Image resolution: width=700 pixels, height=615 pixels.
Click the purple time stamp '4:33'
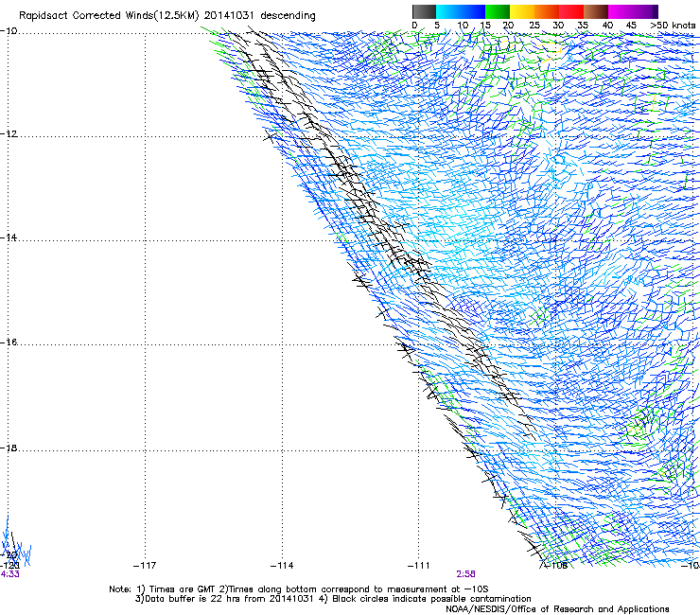coord(9,574)
